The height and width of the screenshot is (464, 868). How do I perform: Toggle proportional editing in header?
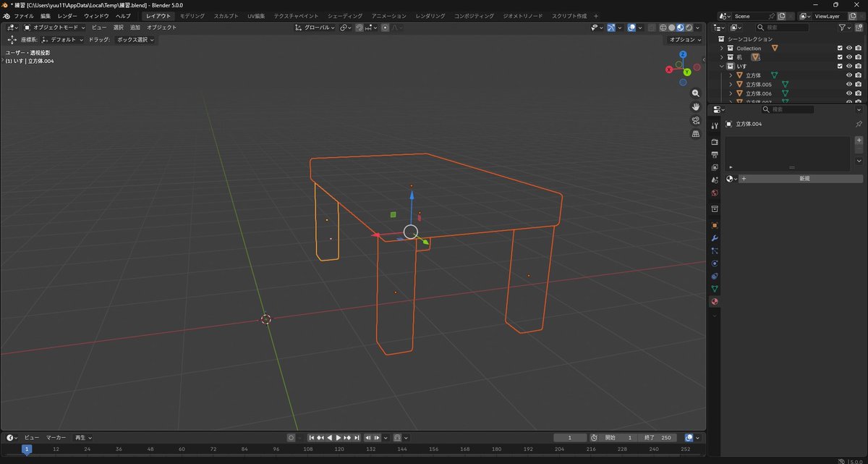coord(385,28)
